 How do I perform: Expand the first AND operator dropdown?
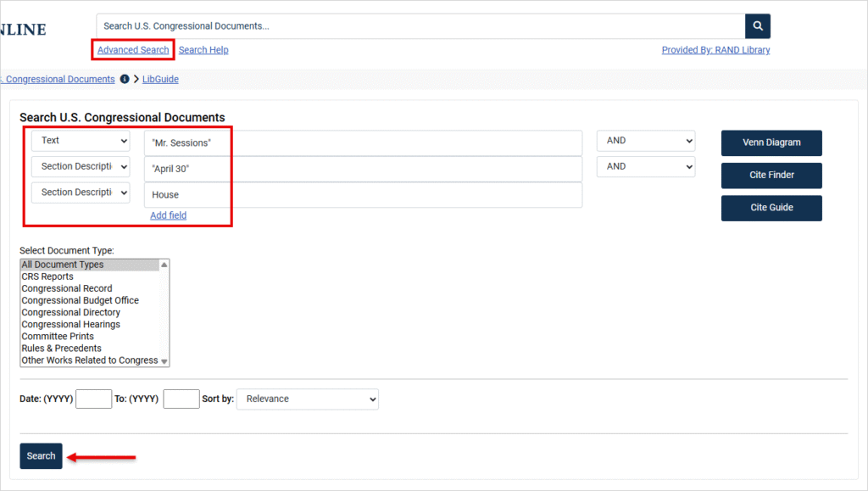point(645,141)
